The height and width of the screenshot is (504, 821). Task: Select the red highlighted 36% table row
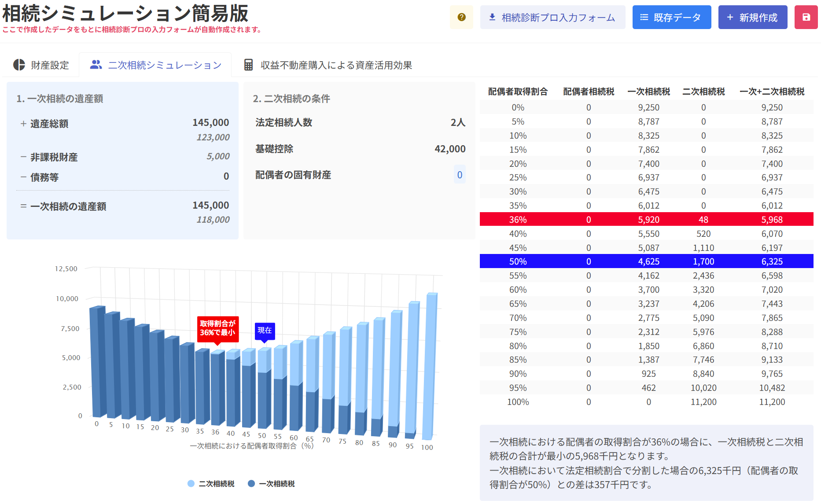tap(646, 219)
